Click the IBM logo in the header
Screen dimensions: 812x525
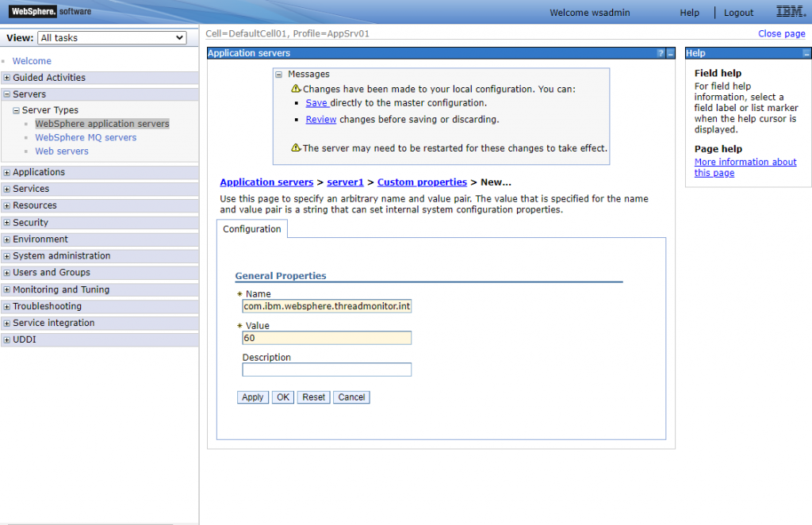791,11
